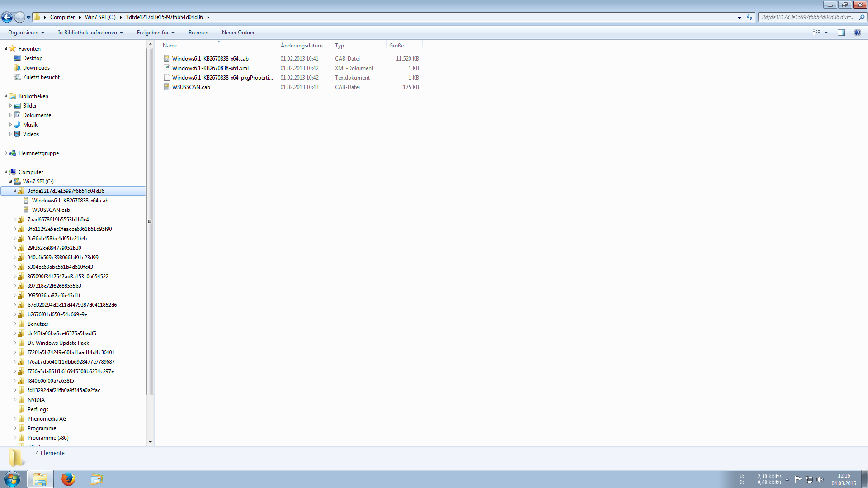Viewport: 868px width, 488px height.
Task: Open the Organisieren menu
Action: [26, 33]
